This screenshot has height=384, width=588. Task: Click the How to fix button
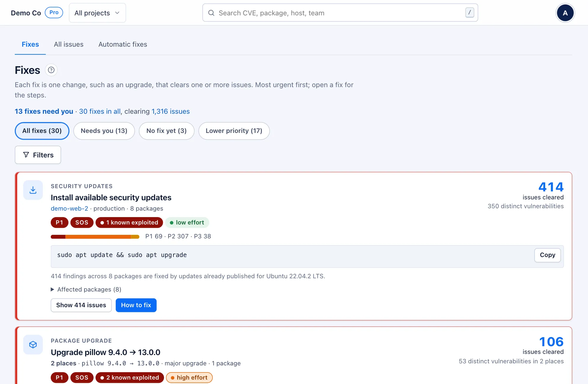pyautogui.click(x=136, y=305)
